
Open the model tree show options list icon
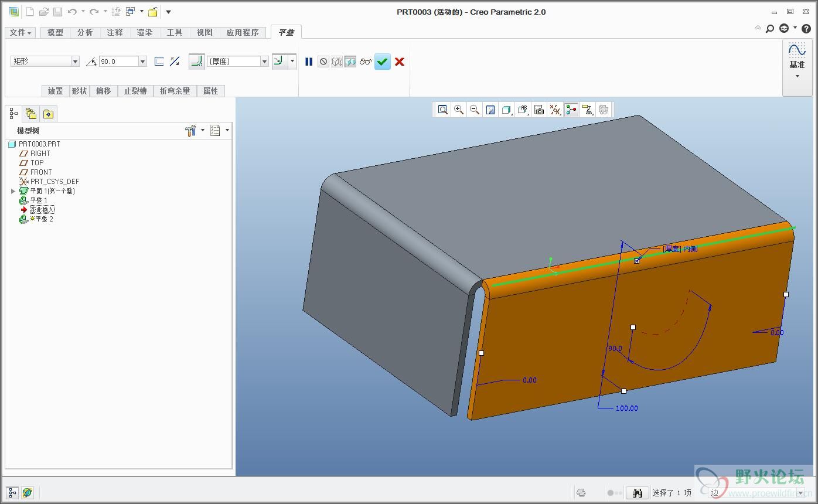pos(215,131)
